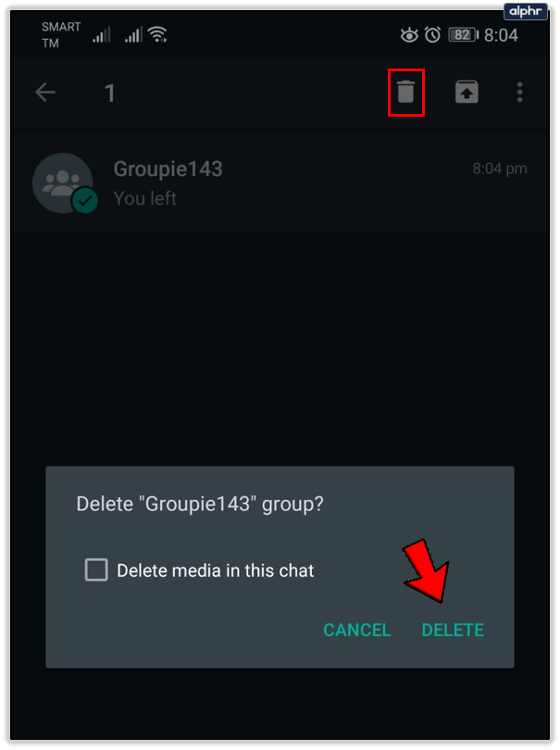The height and width of the screenshot is (750, 560).
Task: Tap the Groupie143 group avatar
Action: [62, 182]
